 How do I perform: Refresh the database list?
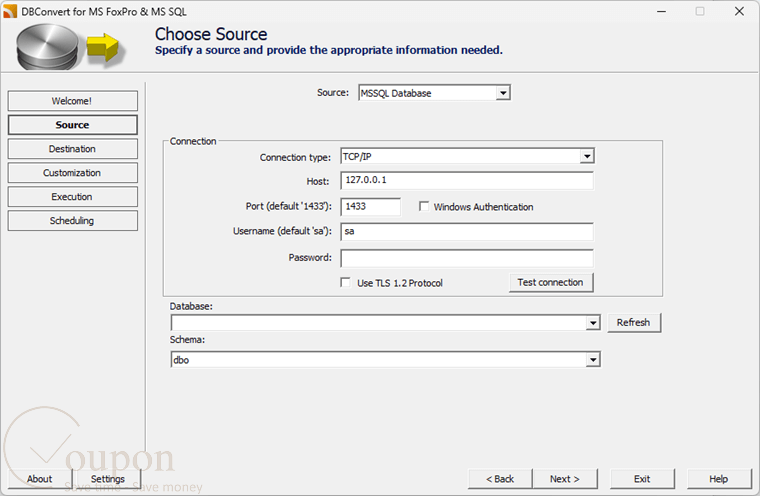point(633,322)
